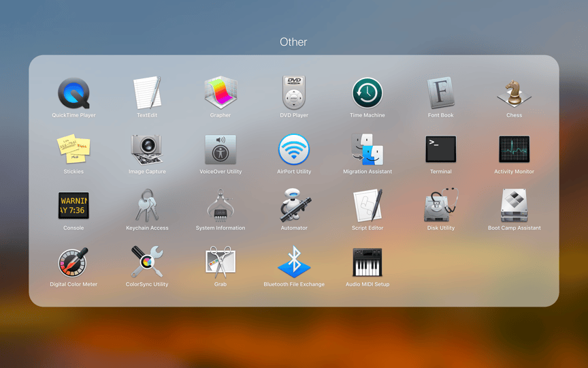The image size is (588, 368).
Task: Open Stickies notes app
Action: click(x=73, y=149)
